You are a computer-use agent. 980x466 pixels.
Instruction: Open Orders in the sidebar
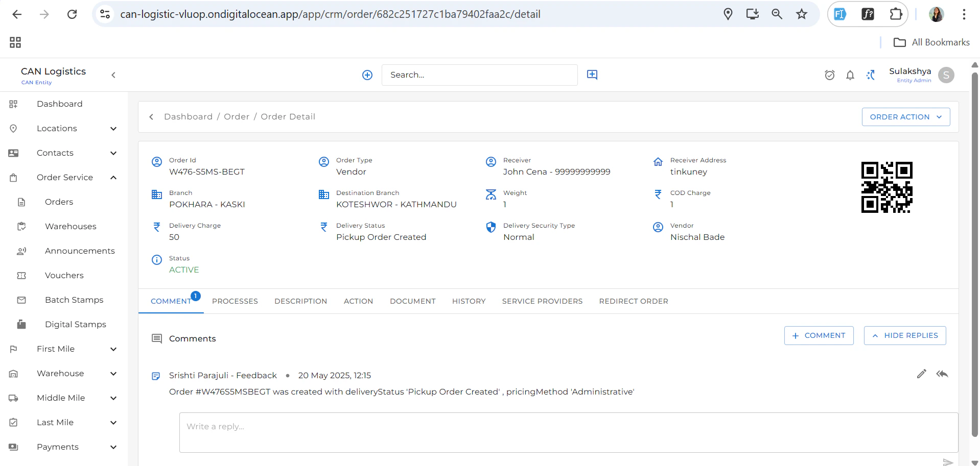click(59, 202)
